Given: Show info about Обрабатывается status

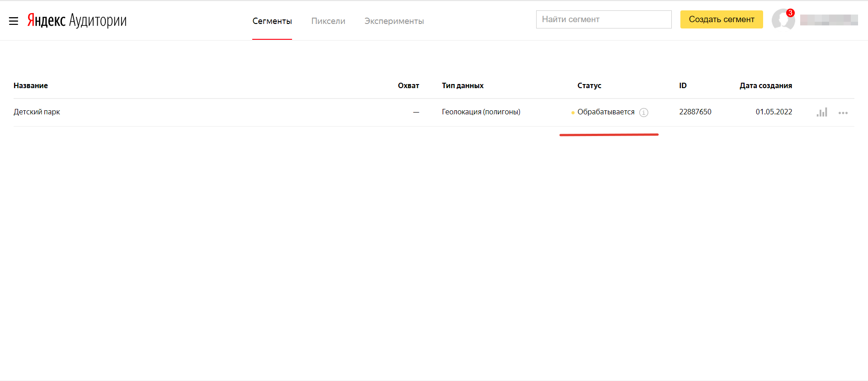Looking at the screenshot, I should pos(644,113).
